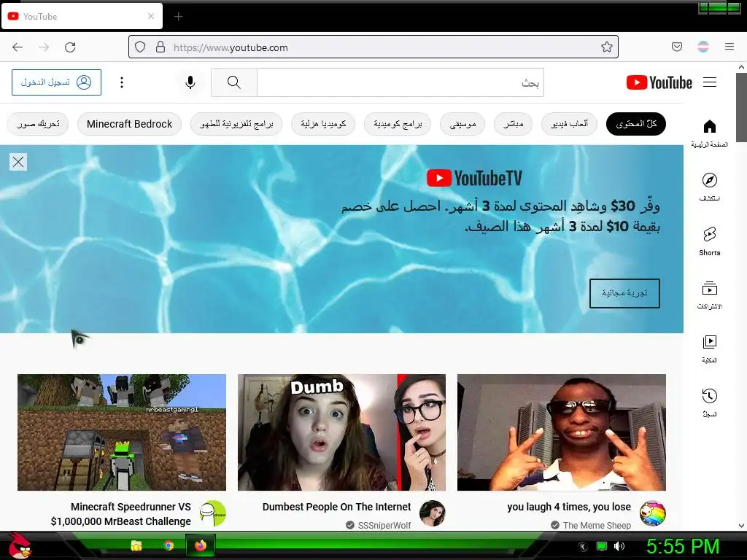The height and width of the screenshot is (560, 747).
Task: Reload the page with refresh icon
Action: (x=70, y=47)
